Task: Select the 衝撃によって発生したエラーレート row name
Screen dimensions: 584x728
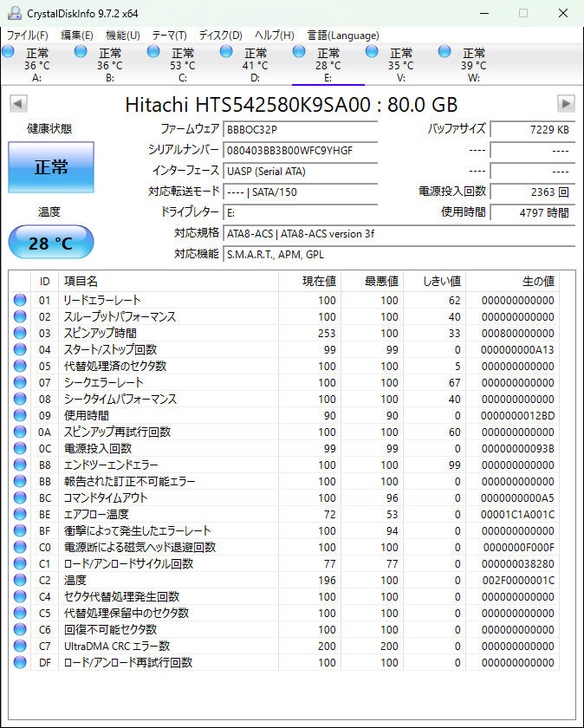Action: pyautogui.click(x=138, y=530)
